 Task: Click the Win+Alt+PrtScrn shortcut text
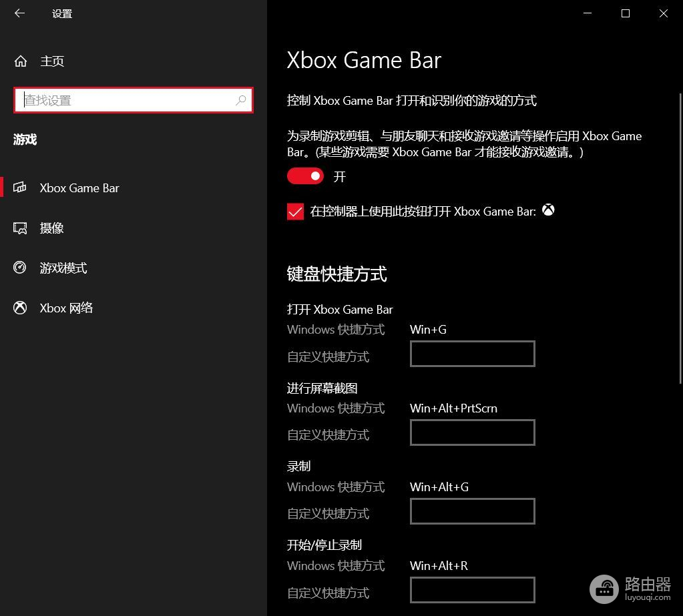click(x=453, y=408)
